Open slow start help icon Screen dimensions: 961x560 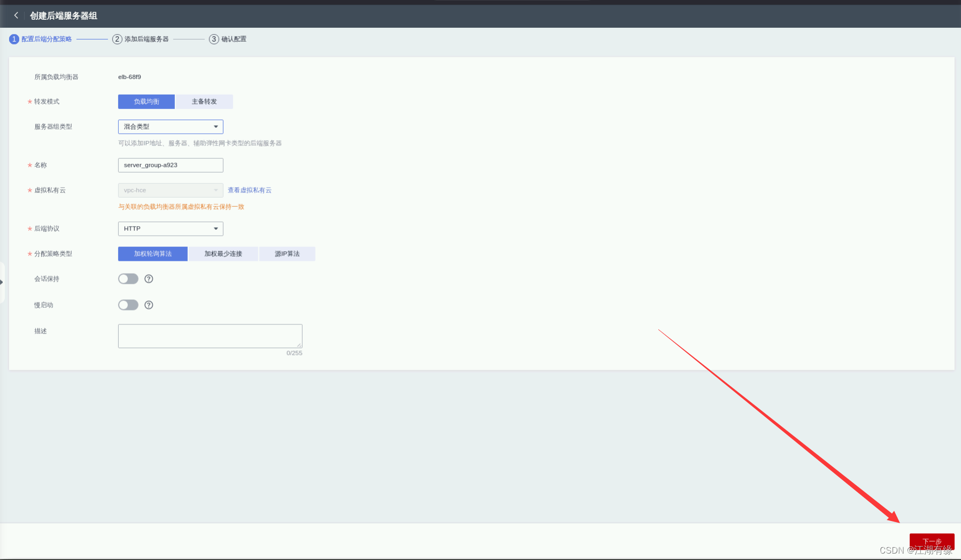(x=149, y=305)
